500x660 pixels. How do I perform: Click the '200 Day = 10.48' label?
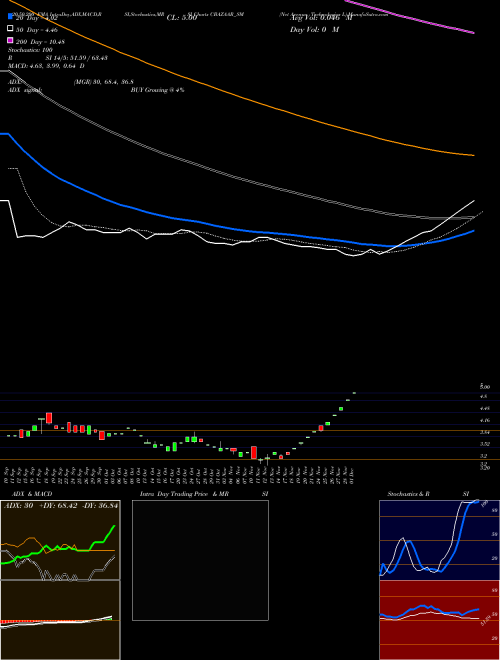40,42
